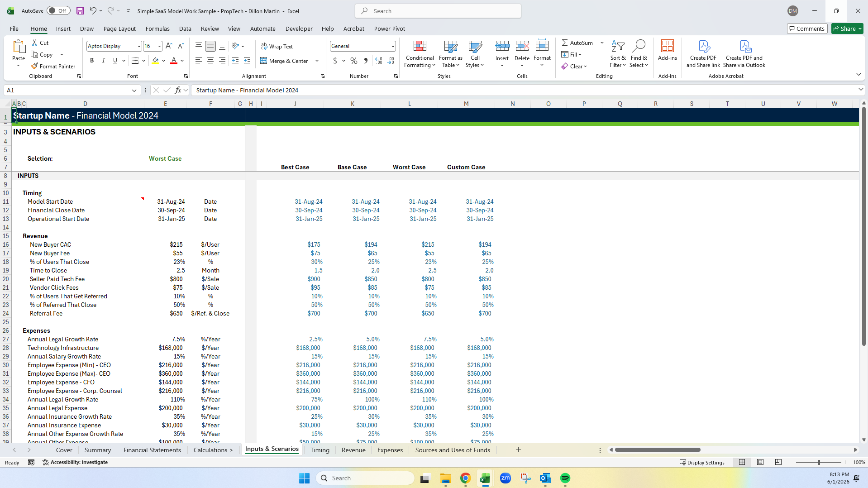
Task: Open the Formulas ribbon tab
Action: coord(157,29)
